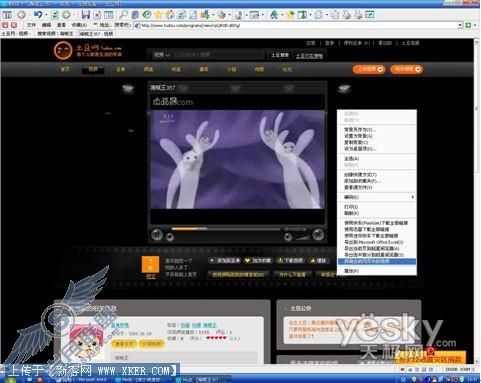This screenshot has height=383, width=481.
Task: Click the floppy disk save icon
Action: pos(86,15)
